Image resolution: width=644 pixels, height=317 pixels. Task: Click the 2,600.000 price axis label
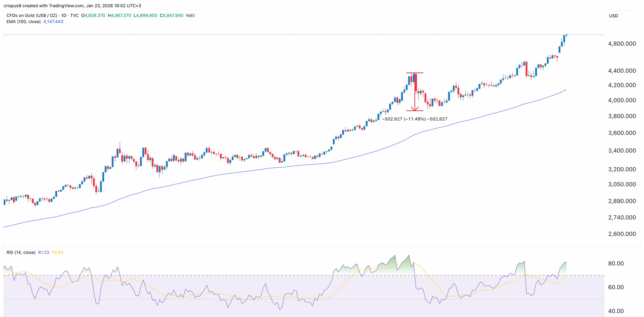622,234
